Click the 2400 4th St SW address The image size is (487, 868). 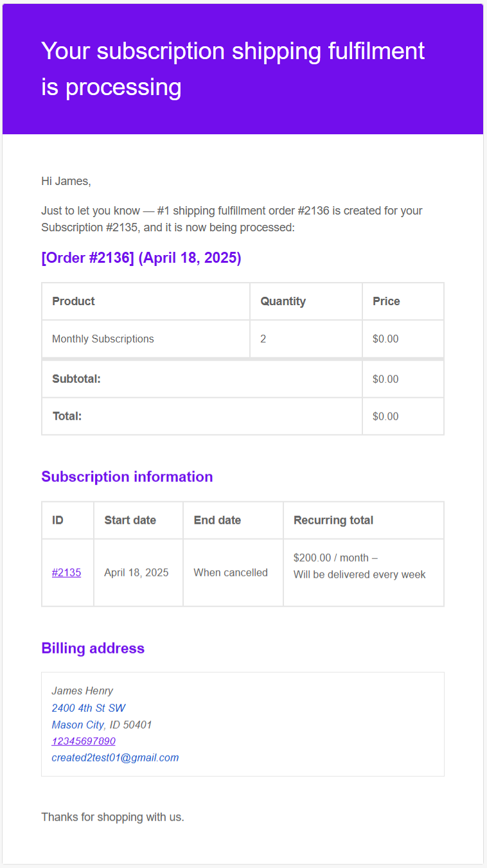[x=88, y=707]
